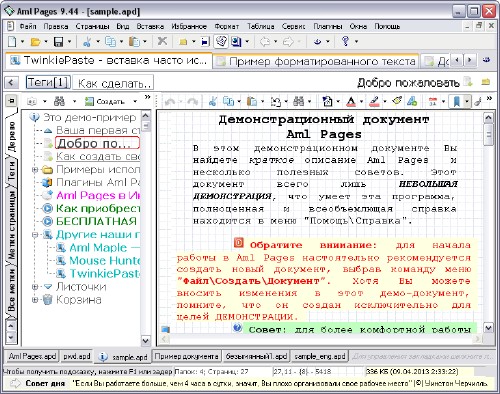Open the dropdown arrow next to New document

click(22, 42)
